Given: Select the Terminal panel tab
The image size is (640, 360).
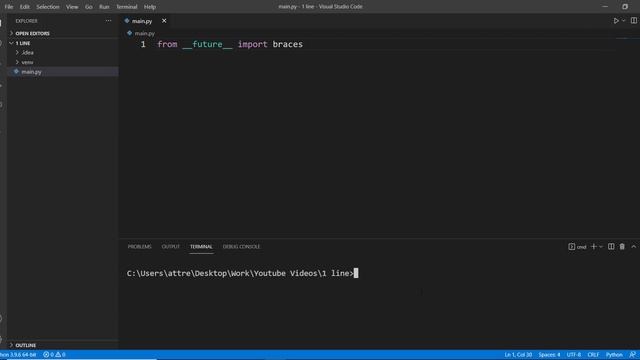Looking at the screenshot, I should (x=201, y=247).
